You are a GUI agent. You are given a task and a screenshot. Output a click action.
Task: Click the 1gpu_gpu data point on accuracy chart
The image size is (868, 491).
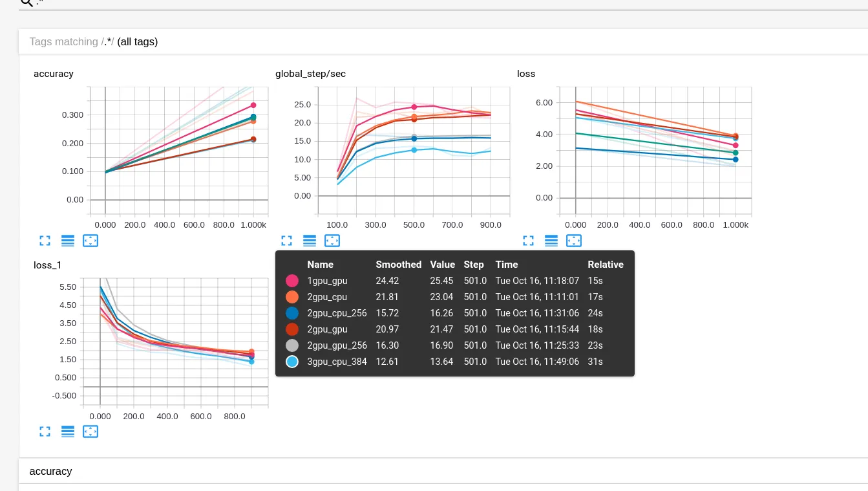[x=253, y=105]
